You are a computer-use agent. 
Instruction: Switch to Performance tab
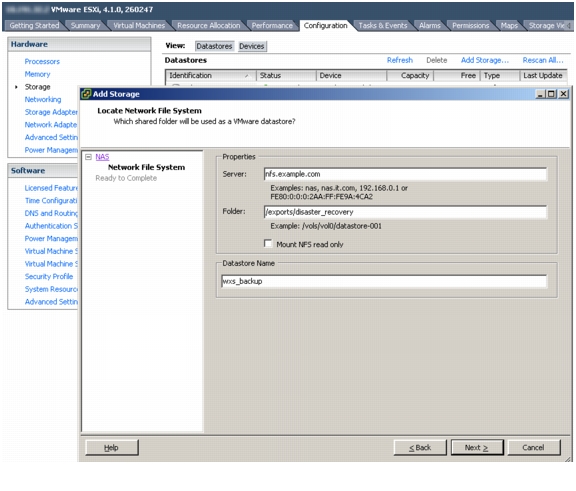click(272, 25)
